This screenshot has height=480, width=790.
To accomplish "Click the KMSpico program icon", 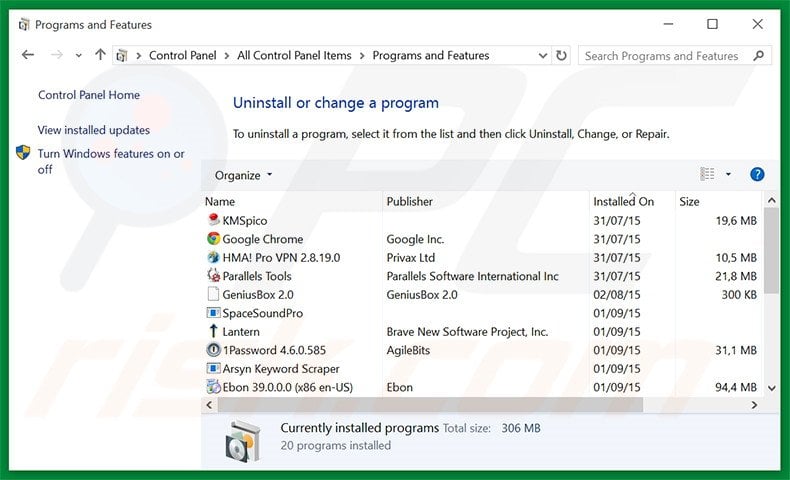I will (214, 220).
